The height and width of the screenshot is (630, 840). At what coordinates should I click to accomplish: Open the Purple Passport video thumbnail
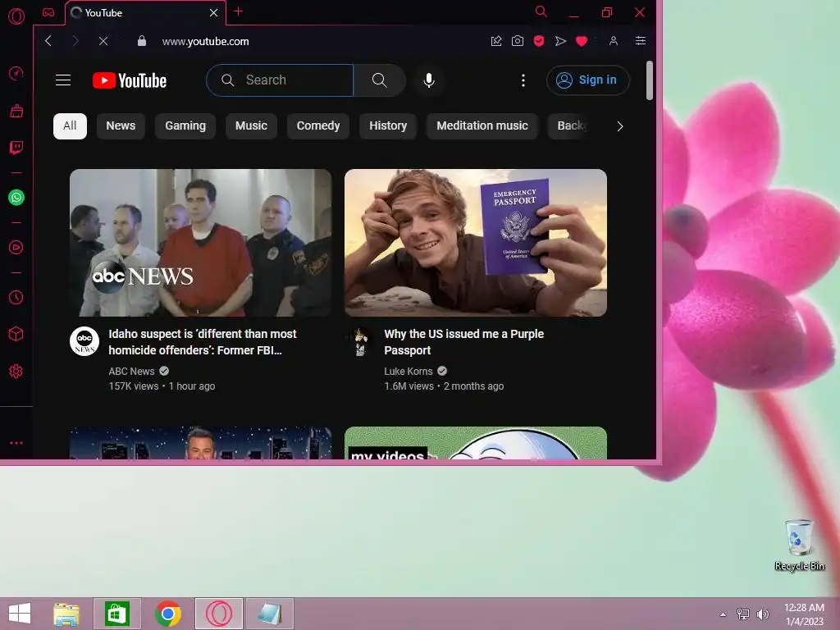pyautogui.click(x=476, y=243)
